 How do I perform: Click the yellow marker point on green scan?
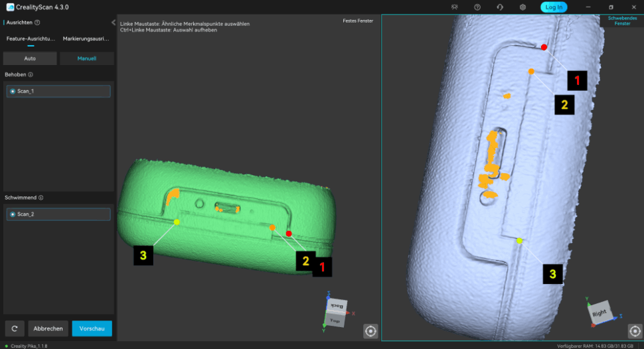(x=177, y=222)
